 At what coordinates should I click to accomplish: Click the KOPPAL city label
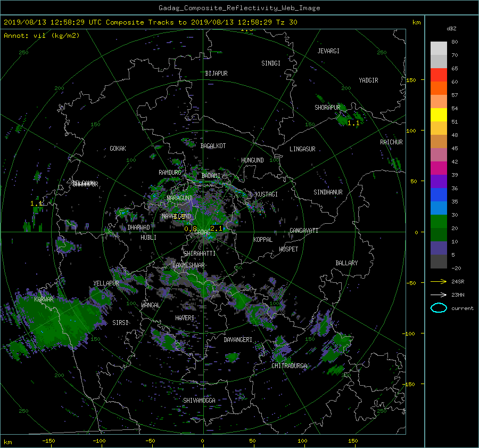point(263,240)
